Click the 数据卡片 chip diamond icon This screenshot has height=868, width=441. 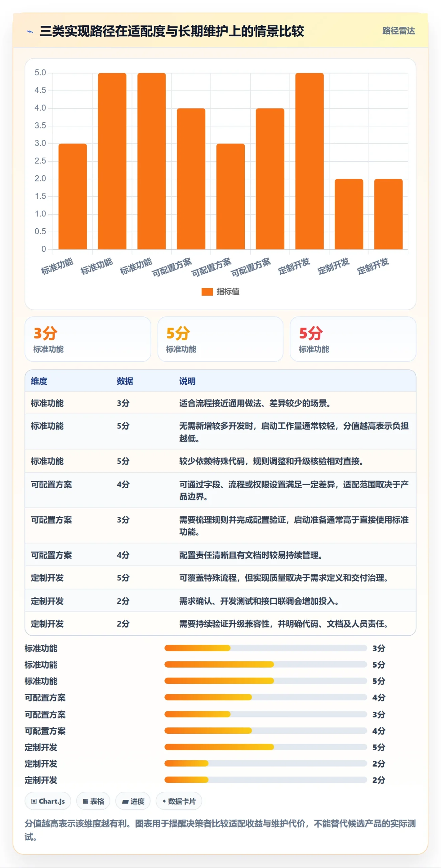point(164,801)
